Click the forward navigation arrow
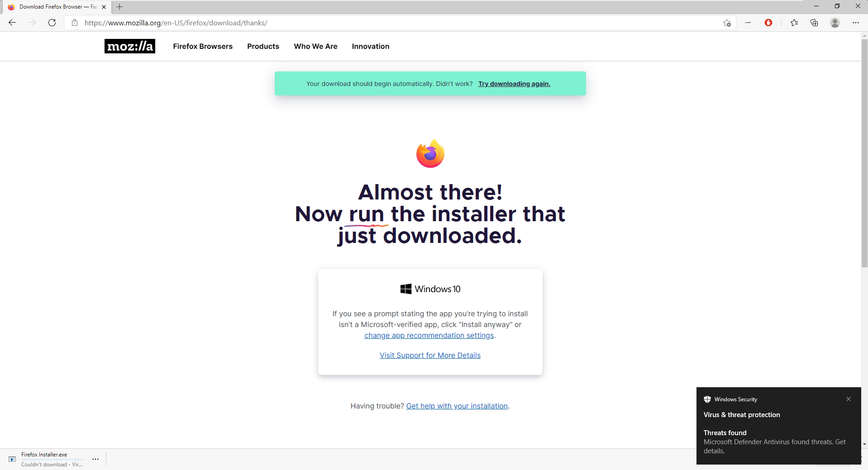 click(x=32, y=23)
